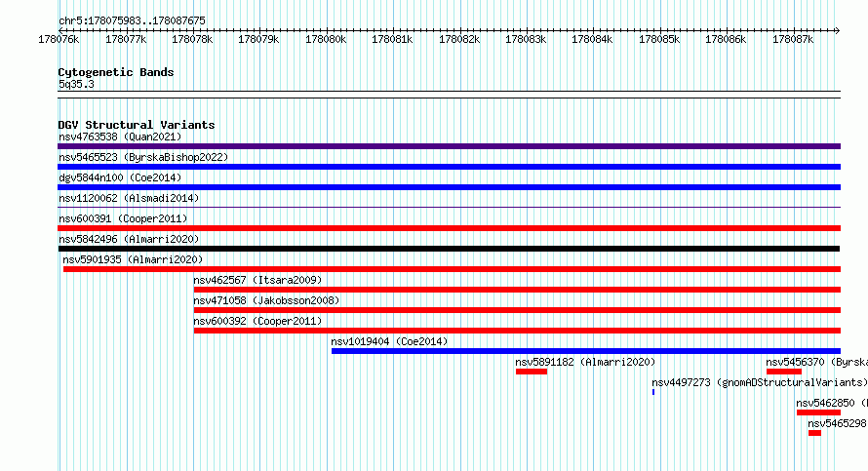Screen dimensions: 868x471
Task: Open the nsv5842496 (Almarri2020) label
Action: [129, 239]
